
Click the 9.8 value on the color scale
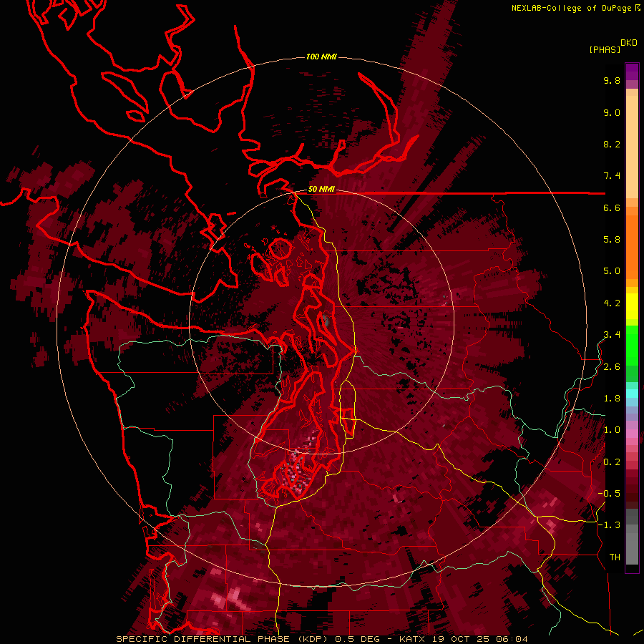tap(612, 80)
